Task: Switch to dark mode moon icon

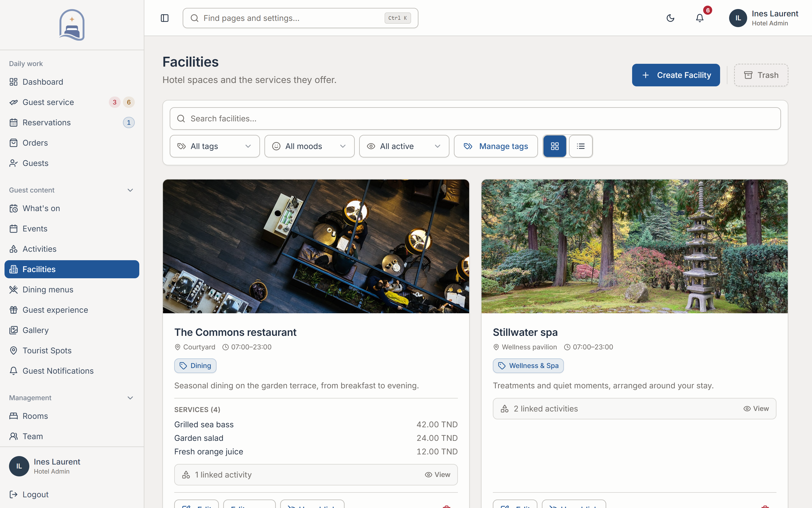Action: pos(670,18)
